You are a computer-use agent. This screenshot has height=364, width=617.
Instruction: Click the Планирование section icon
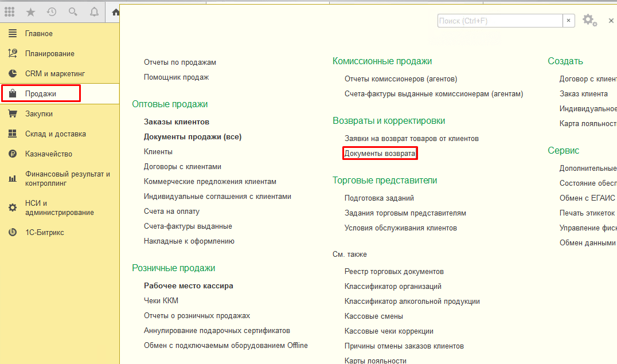pyautogui.click(x=13, y=53)
